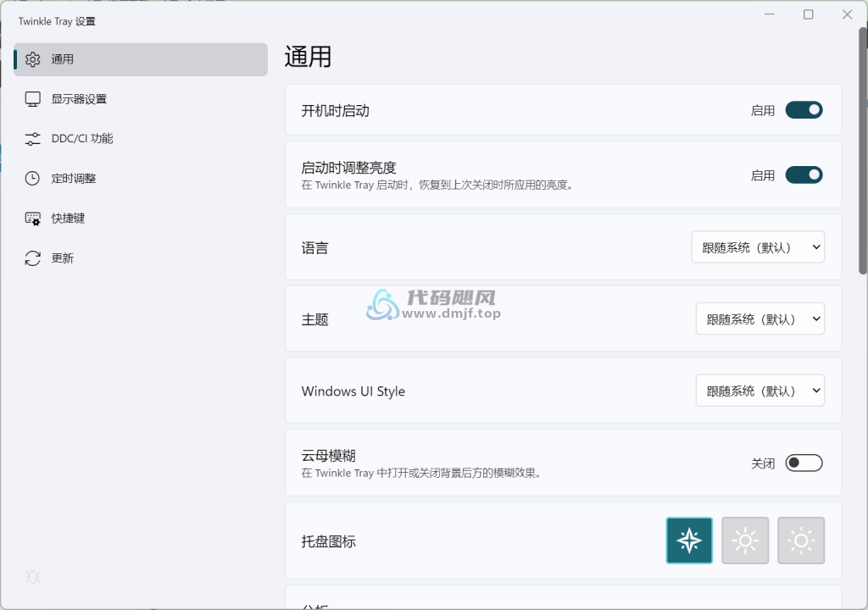Select the star-shaped tray icon option
The image size is (868, 610).
click(x=689, y=541)
